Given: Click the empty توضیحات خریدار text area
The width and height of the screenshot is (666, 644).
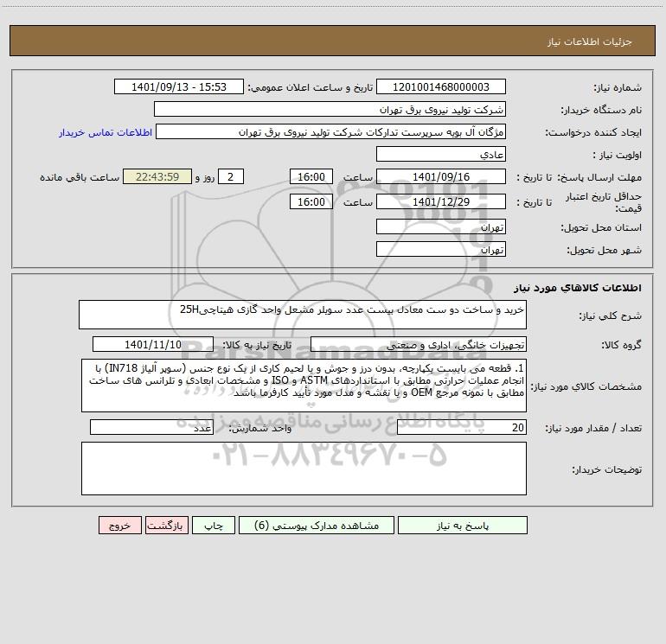Looking at the screenshot, I should (304, 469).
